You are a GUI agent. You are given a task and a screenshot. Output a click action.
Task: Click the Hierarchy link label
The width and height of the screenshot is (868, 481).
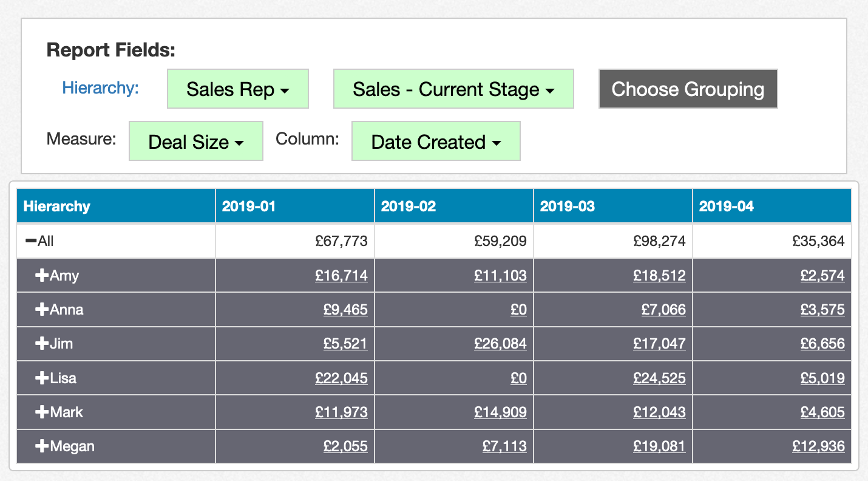click(100, 88)
